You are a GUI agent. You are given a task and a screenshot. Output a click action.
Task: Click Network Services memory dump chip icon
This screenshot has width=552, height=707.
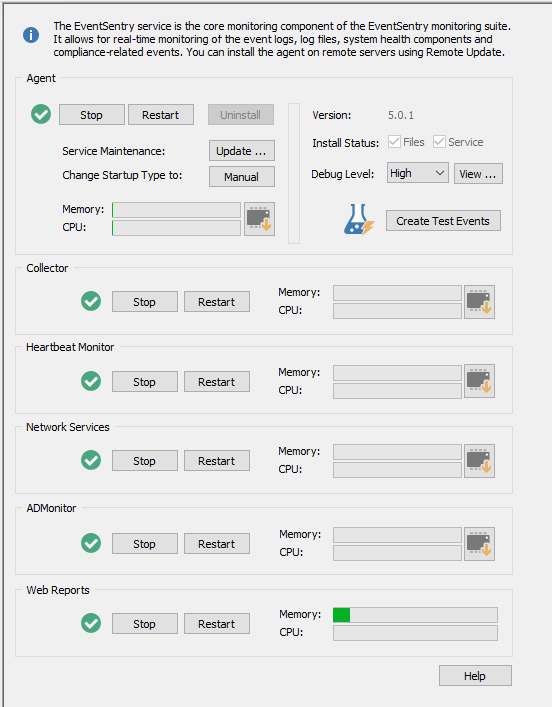[479, 461]
